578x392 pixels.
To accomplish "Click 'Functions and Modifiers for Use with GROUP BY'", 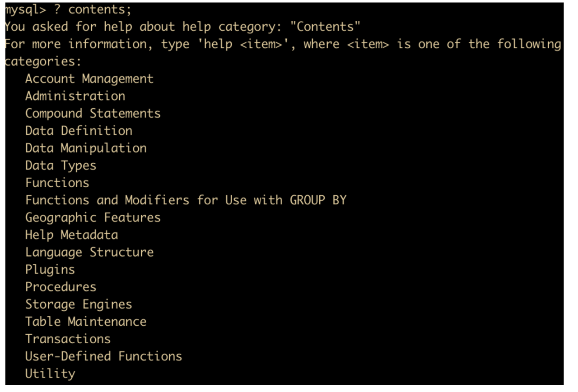I will click(186, 200).
